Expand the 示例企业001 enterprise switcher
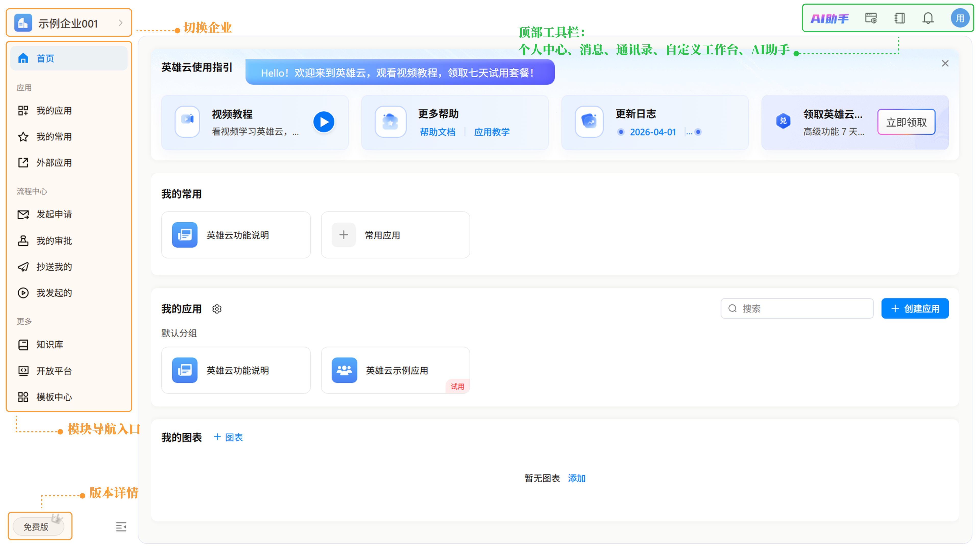This screenshot has height=551, width=980. [69, 23]
